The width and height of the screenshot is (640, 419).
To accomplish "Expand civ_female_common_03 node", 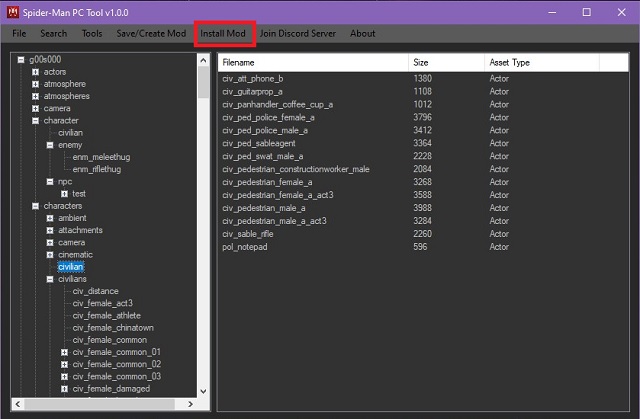I will tap(64, 377).
